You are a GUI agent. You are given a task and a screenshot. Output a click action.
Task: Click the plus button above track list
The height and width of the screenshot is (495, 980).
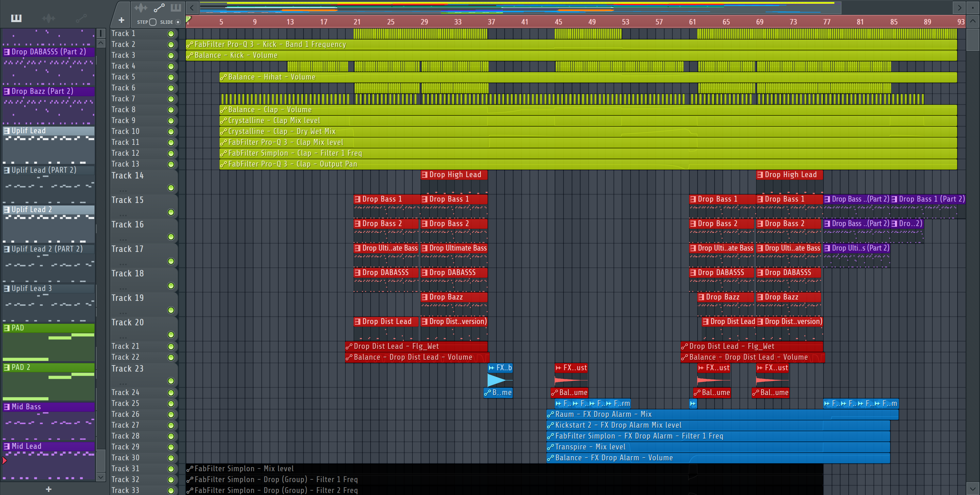(121, 20)
